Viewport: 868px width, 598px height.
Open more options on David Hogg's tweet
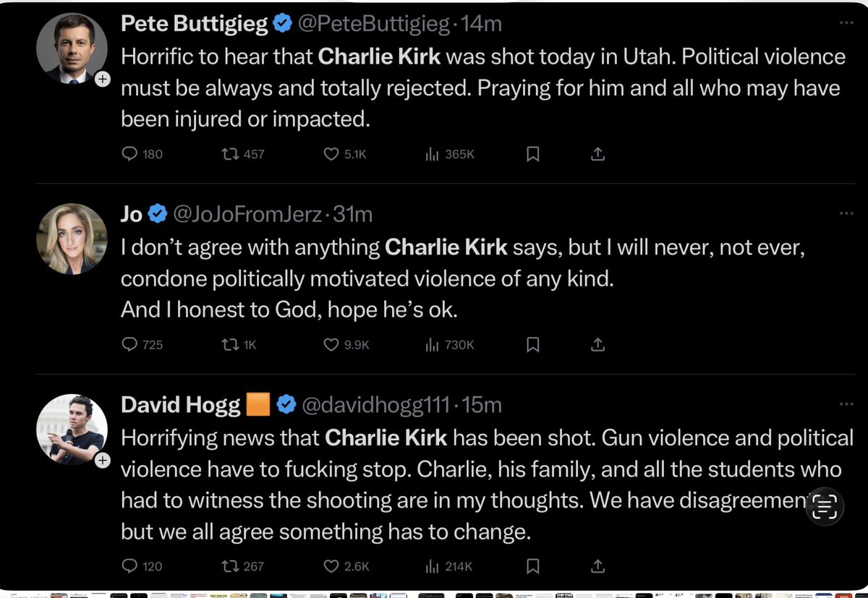pos(846,405)
